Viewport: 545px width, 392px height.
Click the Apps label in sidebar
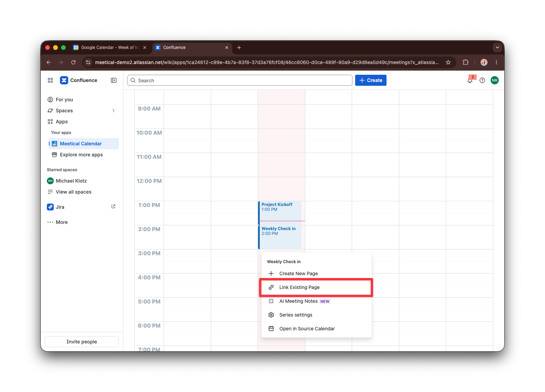click(x=62, y=122)
